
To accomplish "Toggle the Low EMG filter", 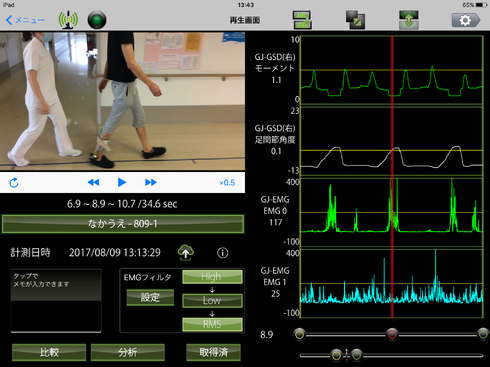I will pyautogui.click(x=212, y=301).
